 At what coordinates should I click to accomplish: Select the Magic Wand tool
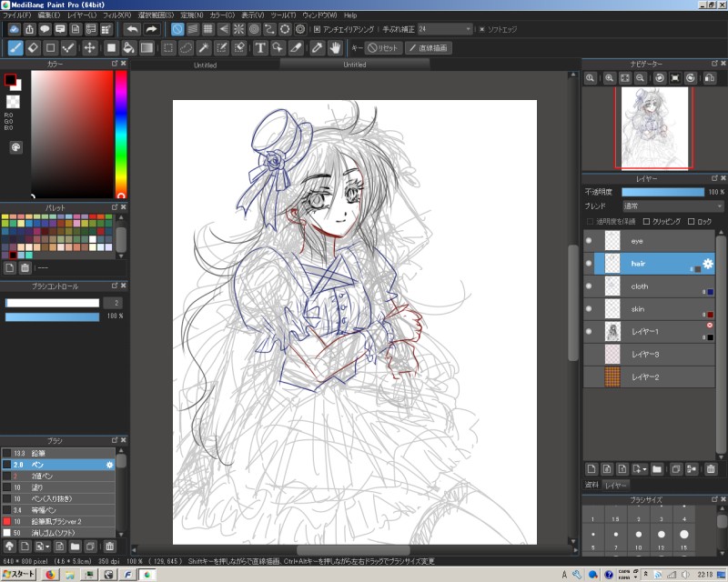tap(204, 48)
